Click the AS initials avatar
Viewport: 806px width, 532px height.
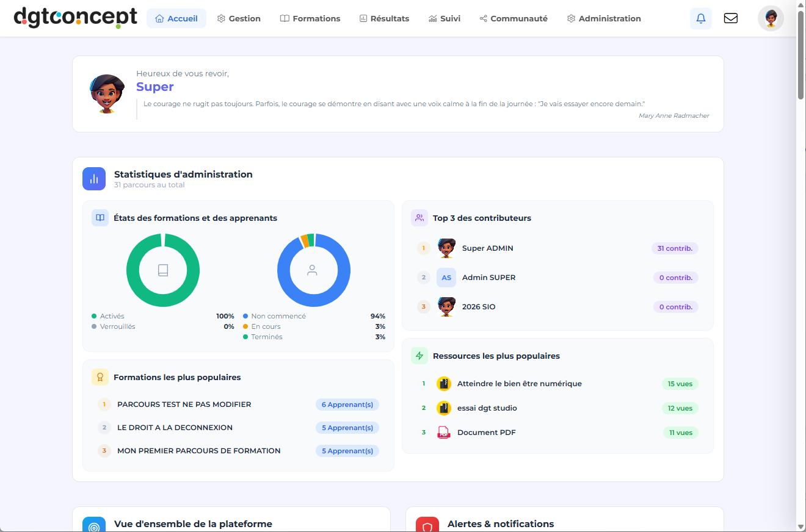[x=446, y=278]
